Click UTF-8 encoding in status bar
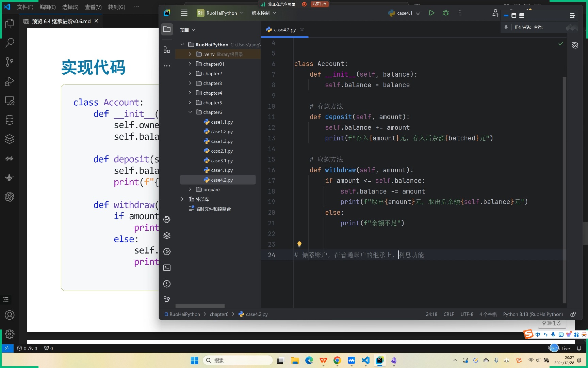 (467, 314)
